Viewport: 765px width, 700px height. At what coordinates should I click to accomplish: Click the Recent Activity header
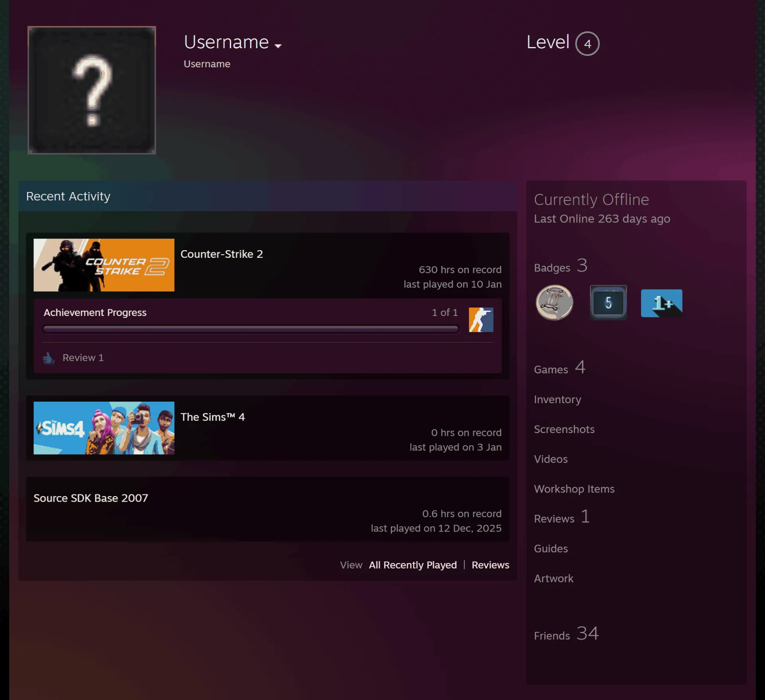click(267, 196)
